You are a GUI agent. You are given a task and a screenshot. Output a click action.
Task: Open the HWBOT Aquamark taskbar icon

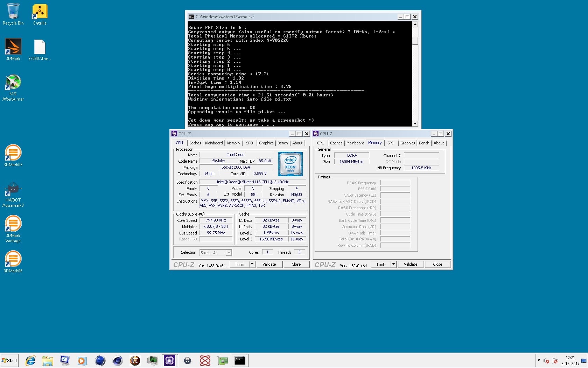click(188, 360)
